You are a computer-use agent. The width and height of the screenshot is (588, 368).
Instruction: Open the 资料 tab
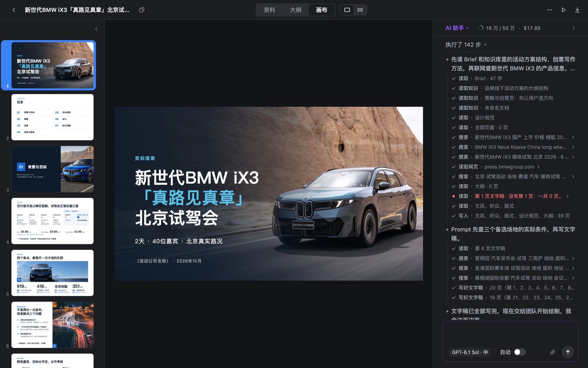point(269,10)
